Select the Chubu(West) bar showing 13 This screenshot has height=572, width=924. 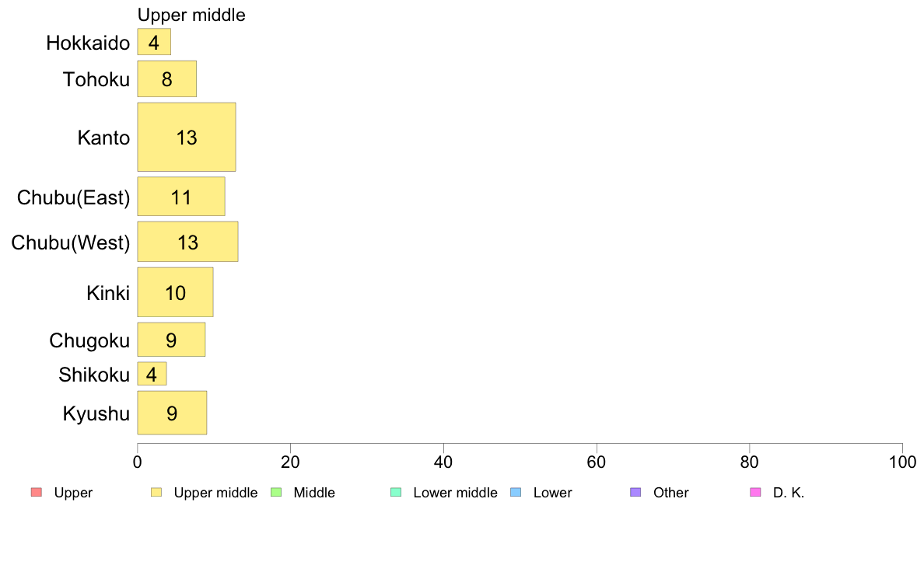coord(187,242)
